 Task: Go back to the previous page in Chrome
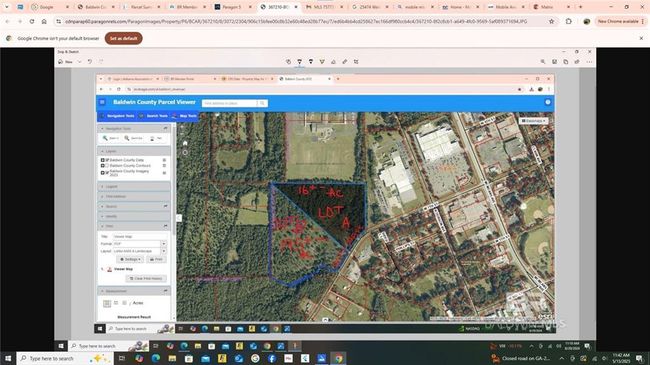pos(7,21)
